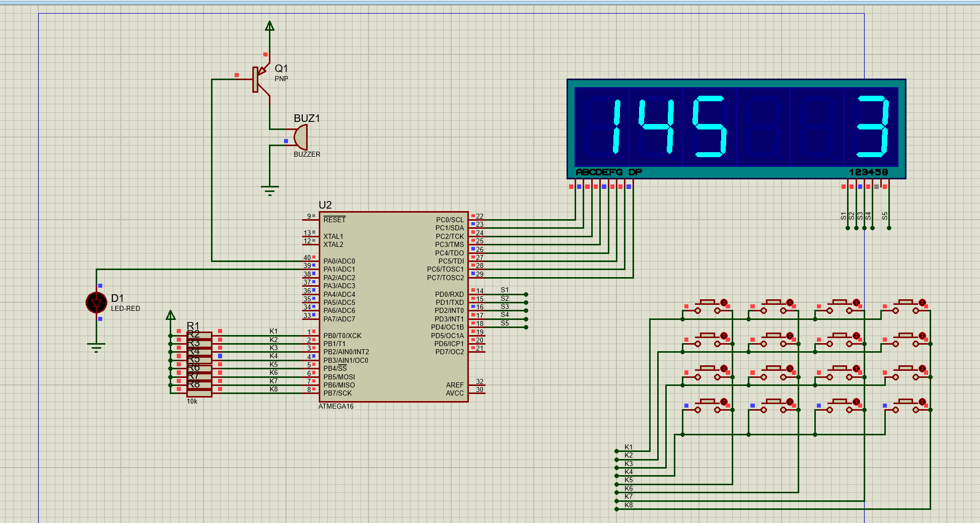Click the S1 terminal under the display
The width and height of the screenshot is (980, 523).
(848, 228)
